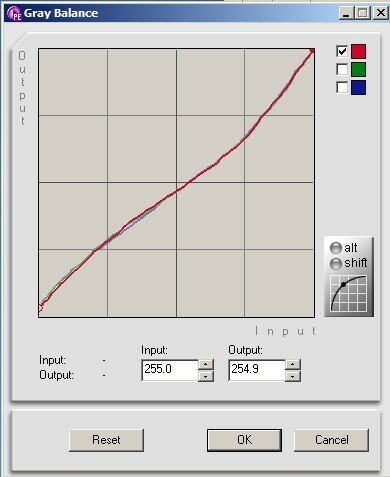Decrease Input value with down arrow
The image size is (390, 477).
pyautogui.click(x=206, y=376)
